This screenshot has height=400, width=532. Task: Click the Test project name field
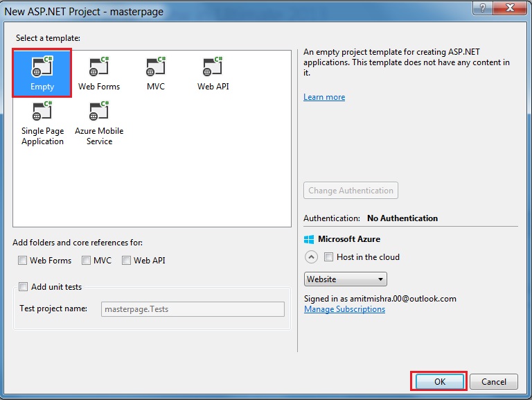pyautogui.click(x=193, y=309)
